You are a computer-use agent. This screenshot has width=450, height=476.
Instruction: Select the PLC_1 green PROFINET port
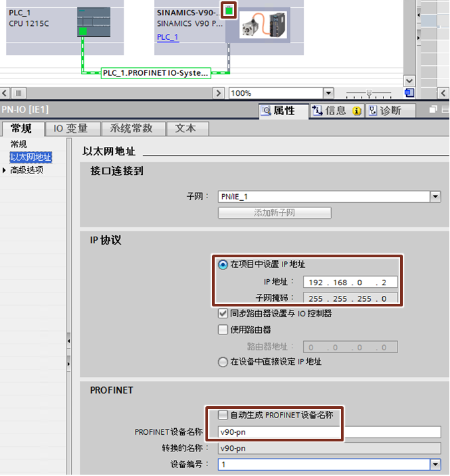coord(82,31)
